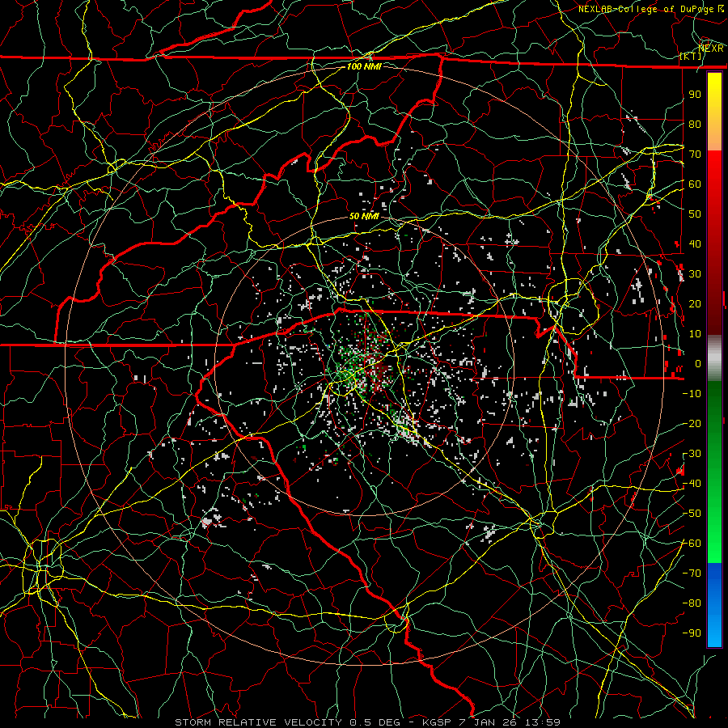728x728 pixels.
Task: Click the 40 value on the velocity scale
Action: click(695, 243)
